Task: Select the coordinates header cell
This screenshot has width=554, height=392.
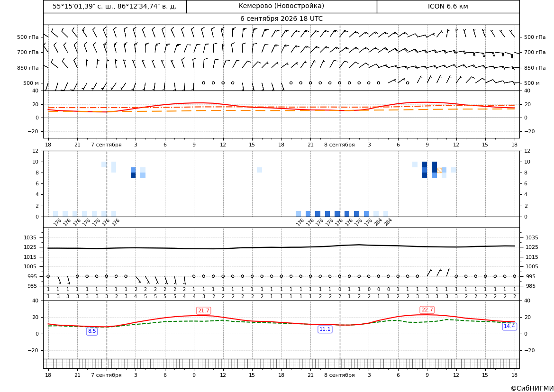Action: tap(115, 6)
